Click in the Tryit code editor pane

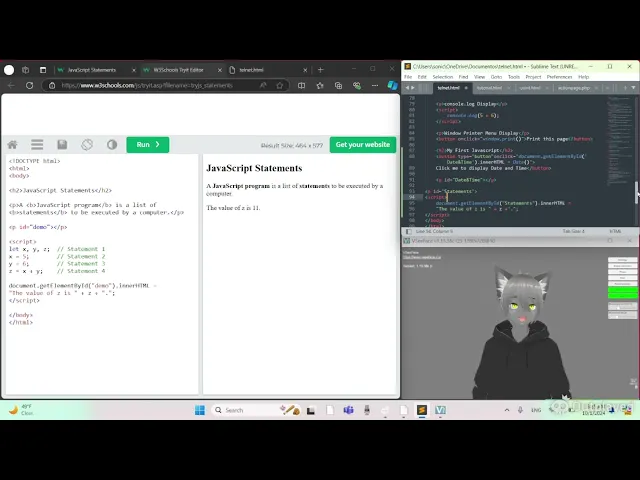tap(102, 273)
